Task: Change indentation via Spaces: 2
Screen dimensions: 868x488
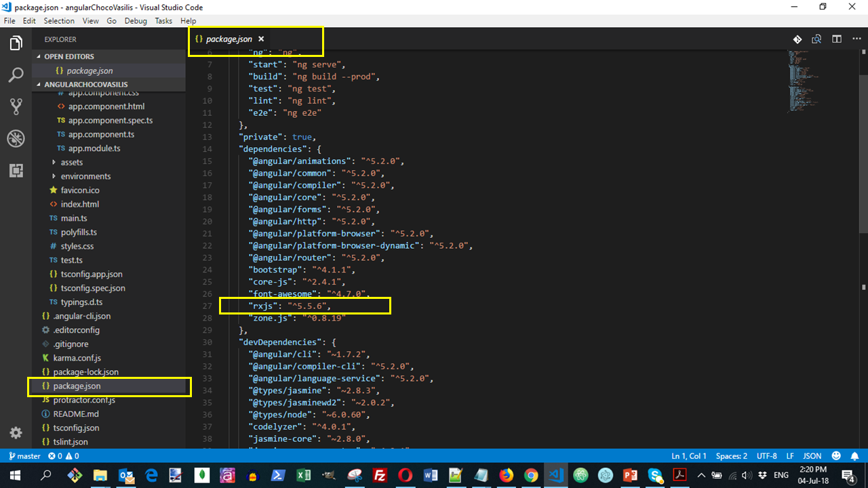Action: click(732, 456)
